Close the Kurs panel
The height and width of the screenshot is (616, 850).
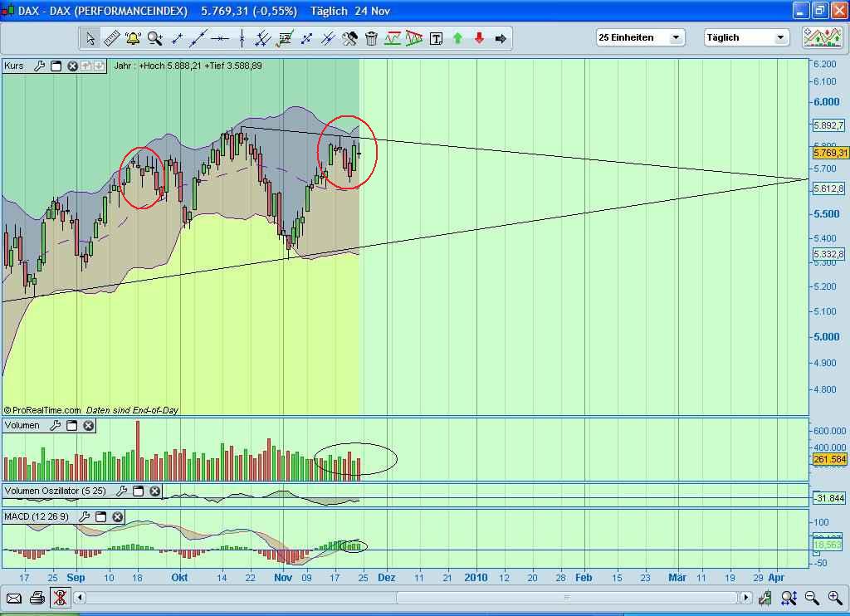(x=72, y=66)
